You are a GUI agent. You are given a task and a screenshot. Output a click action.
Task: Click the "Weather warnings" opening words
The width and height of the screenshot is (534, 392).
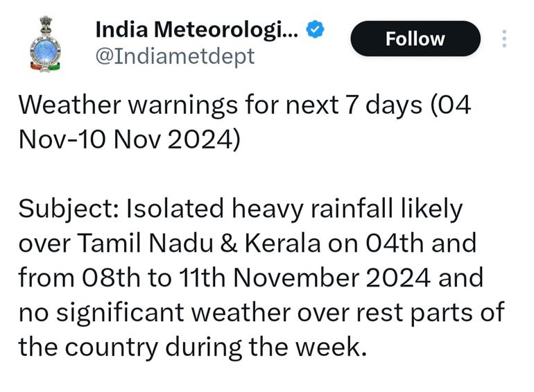[107, 107]
